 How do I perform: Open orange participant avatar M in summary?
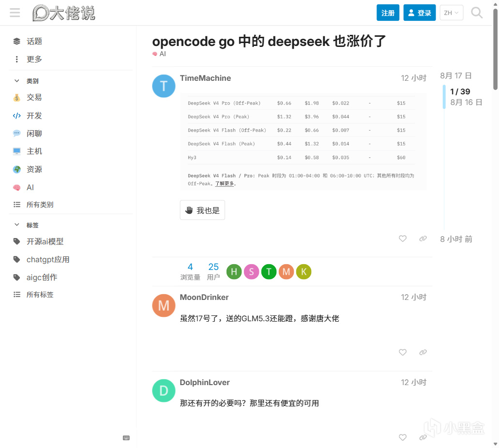287,272
